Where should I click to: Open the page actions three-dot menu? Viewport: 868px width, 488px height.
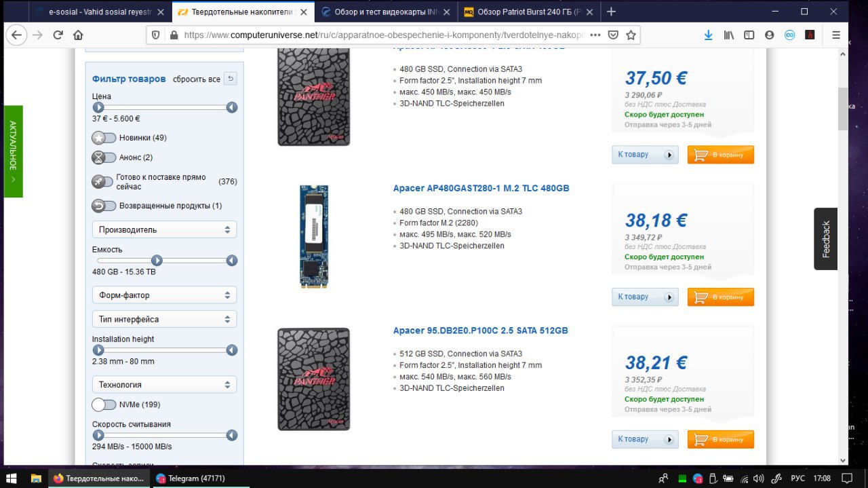tap(595, 35)
